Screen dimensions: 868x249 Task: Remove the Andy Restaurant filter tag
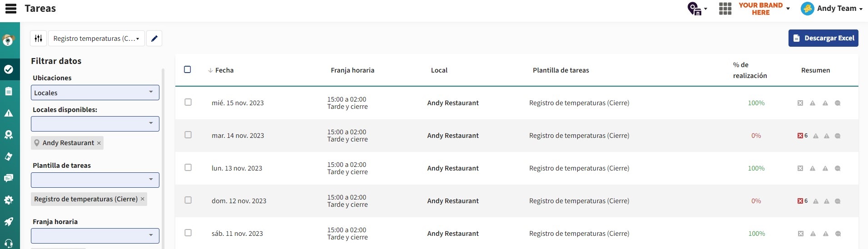point(99,143)
